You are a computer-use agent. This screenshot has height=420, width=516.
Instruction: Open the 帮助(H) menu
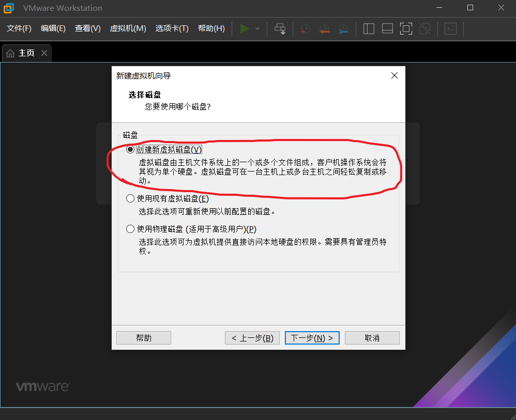point(211,28)
